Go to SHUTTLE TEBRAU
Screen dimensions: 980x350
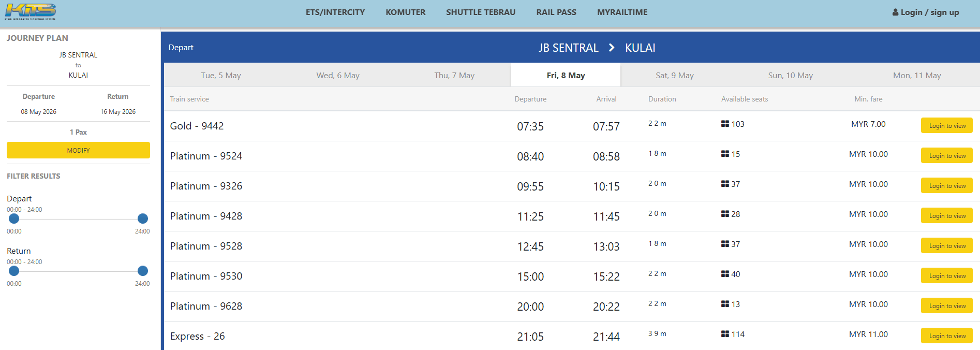tap(481, 12)
